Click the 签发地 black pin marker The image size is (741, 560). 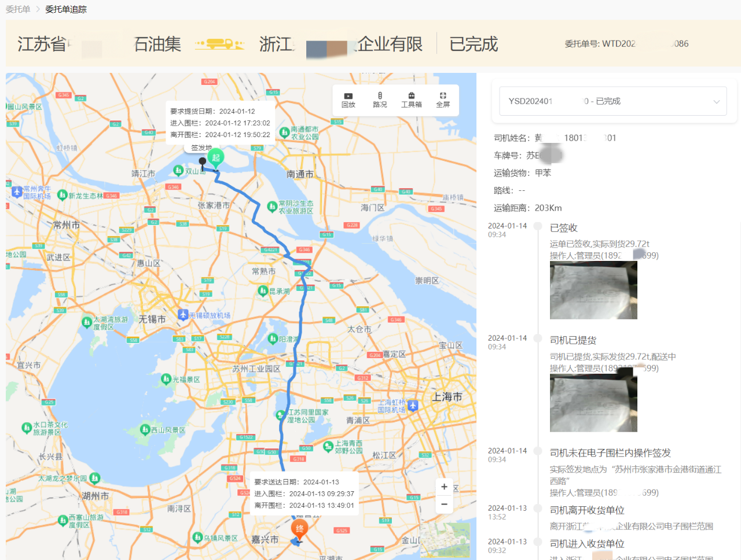point(202,162)
